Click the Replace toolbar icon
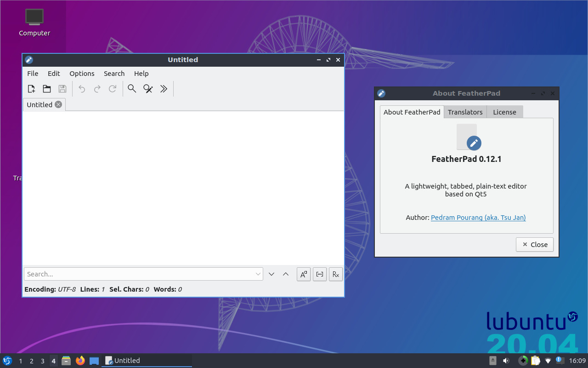 point(147,89)
